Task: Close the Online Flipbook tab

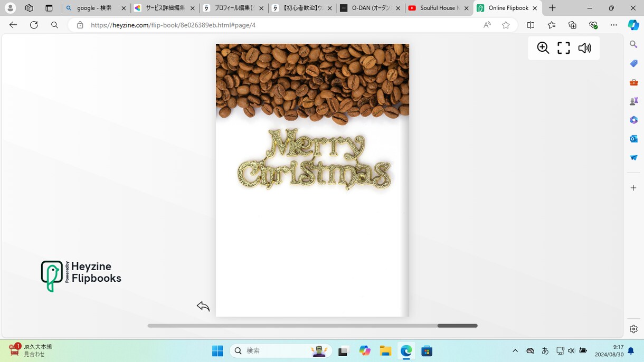Action: pos(535,8)
